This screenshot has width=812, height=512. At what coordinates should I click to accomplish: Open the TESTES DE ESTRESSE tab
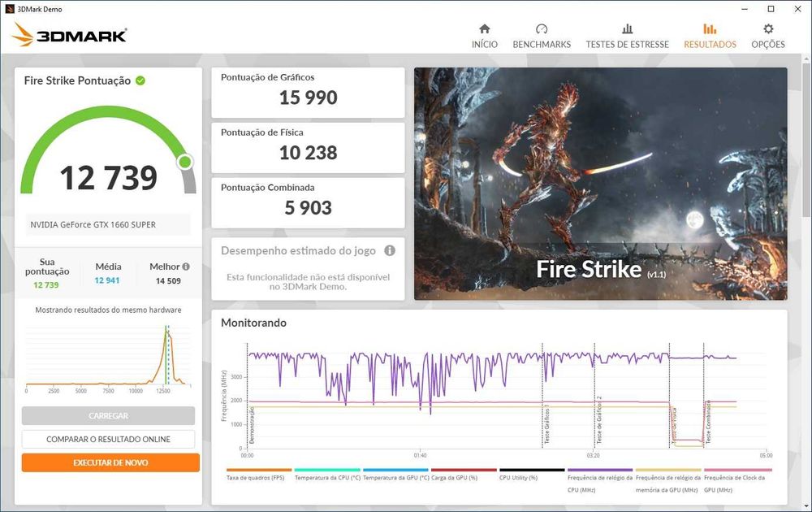(627, 37)
